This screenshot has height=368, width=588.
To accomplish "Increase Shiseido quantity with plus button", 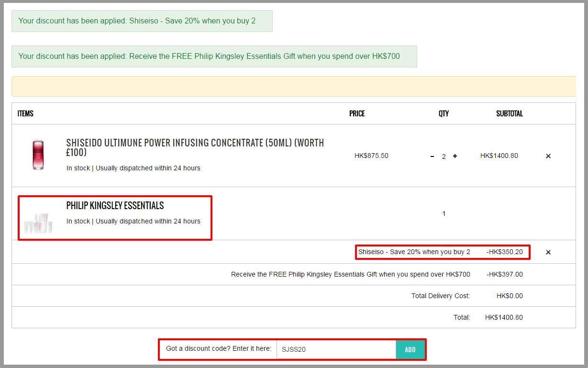I will pos(455,156).
